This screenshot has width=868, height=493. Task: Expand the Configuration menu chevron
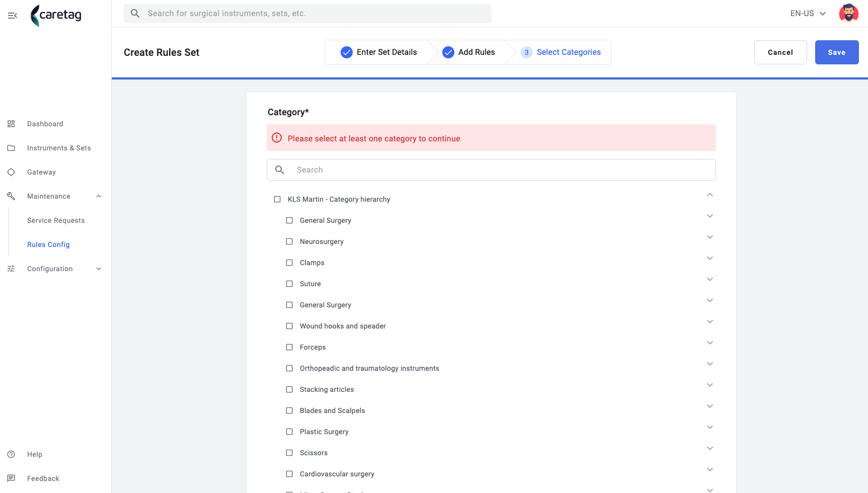tap(99, 269)
